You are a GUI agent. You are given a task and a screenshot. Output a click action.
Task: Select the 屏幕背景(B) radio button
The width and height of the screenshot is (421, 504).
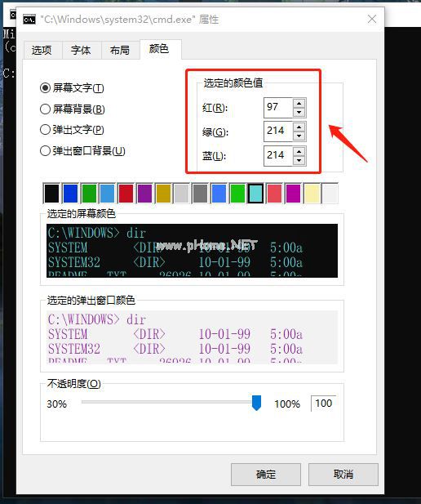[45, 109]
